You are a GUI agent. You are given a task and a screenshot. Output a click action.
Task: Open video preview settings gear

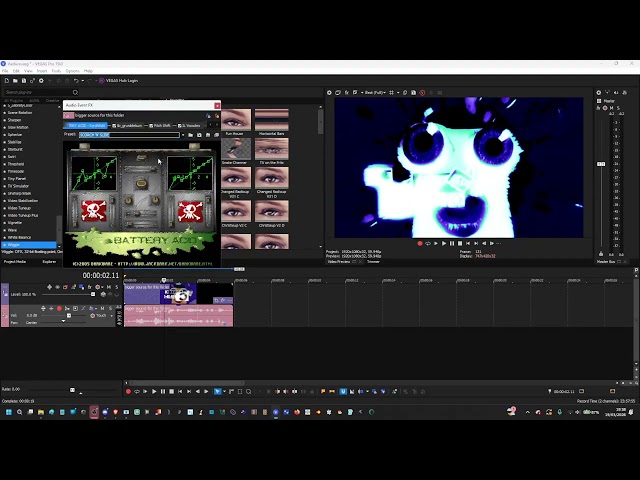pos(329,93)
